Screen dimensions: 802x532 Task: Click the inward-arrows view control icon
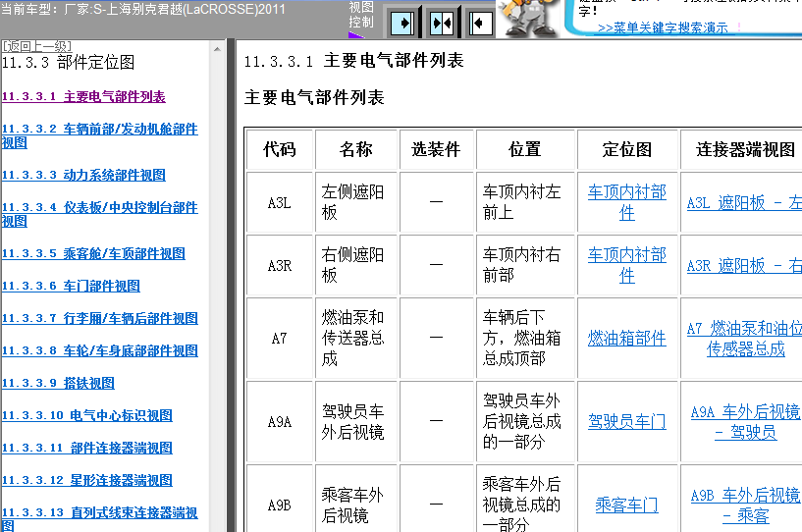click(442, 23)
